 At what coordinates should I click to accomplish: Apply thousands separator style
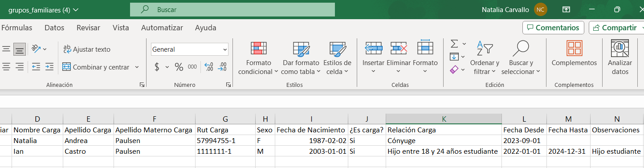click(192, 67)
